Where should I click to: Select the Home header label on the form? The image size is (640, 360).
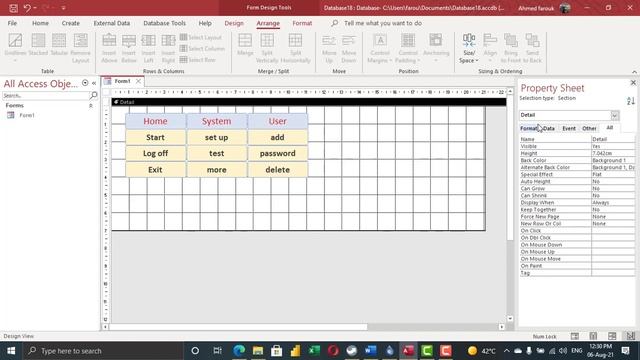(x=155, y=121)
